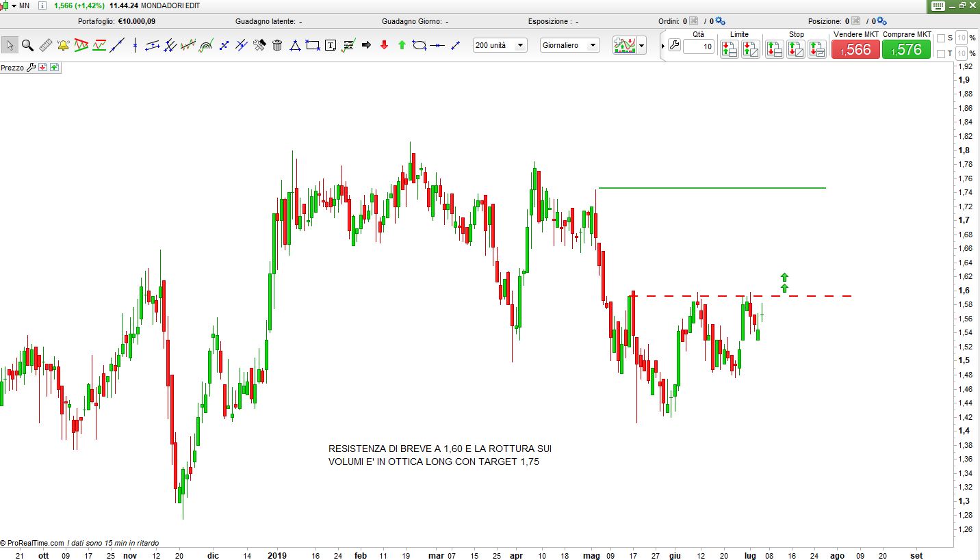Select the magnifying glass zoom tool
Screen dimensions: 980x560
click(27, 46)
